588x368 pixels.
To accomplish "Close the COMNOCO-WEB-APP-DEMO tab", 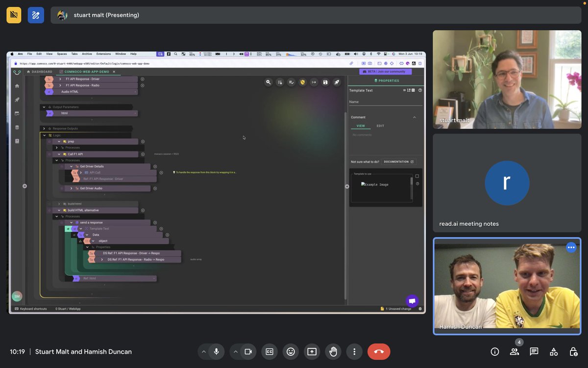I will (x=114, y=72).
